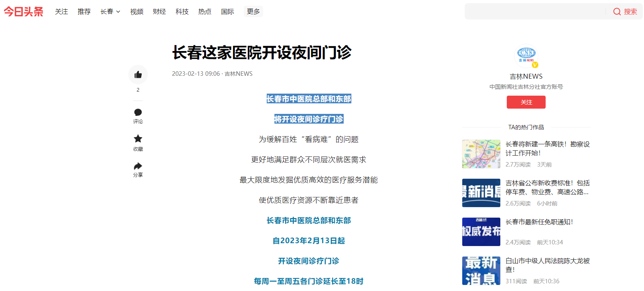This screenshot has height=291, width=644.
Task: Click the 吉林NEWS author name in byline
Action: click(238, 74)
